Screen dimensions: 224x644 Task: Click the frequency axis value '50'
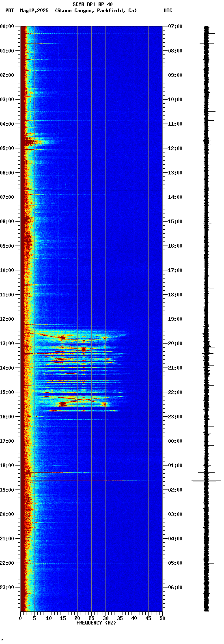[x=162, y=618]
